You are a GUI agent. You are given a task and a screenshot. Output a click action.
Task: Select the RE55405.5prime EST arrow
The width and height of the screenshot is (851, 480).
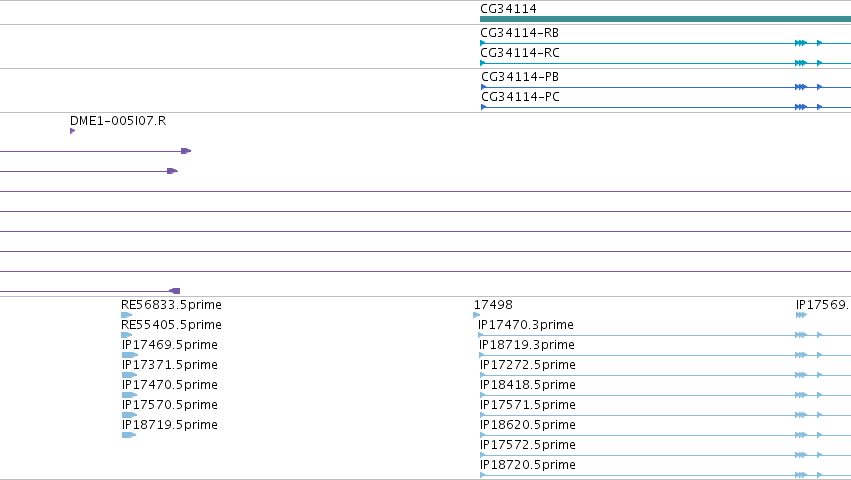pyautogui.click(x=126, y=335)
